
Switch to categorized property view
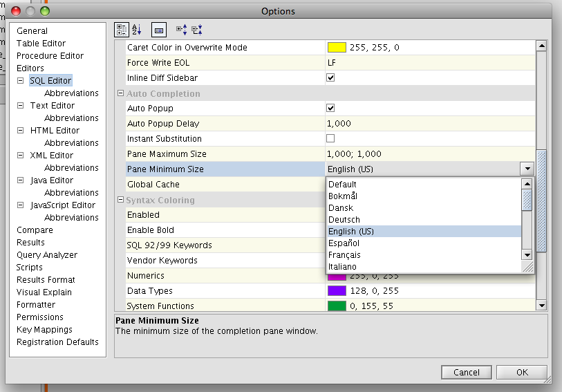[122, 30]
